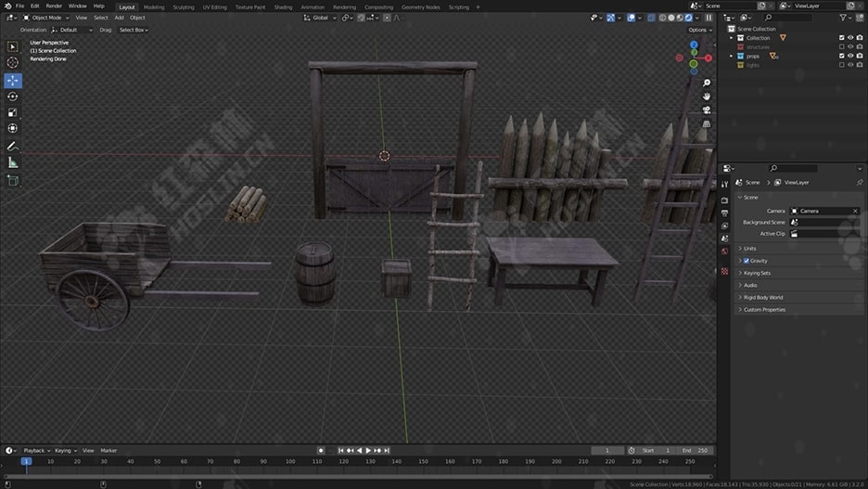The width and height of the screenshot is (868, 489).
Task: Select the Measure tool
Action: coord(12,162)
